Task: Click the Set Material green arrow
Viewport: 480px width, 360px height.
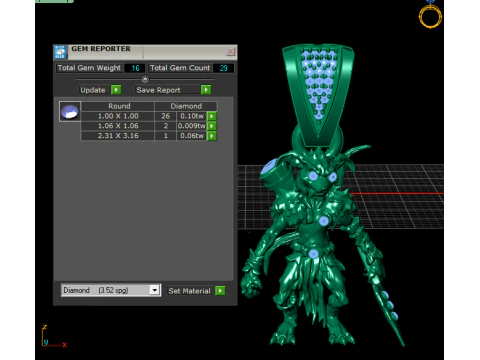Action: 220,291
